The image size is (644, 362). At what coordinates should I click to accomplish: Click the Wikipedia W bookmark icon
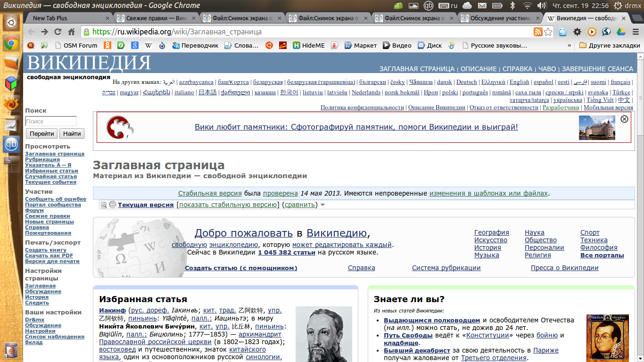pos(149,46)
